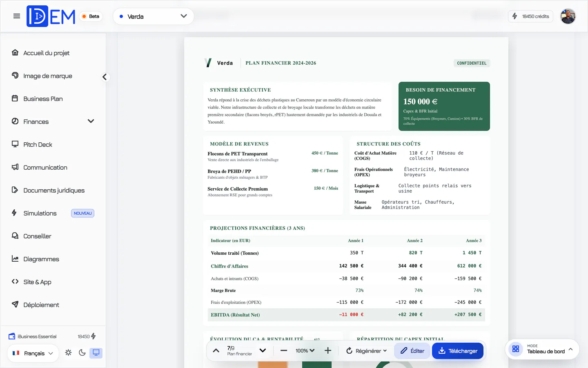Viewport: 588px width, 368px height.
Task: Click the iBusiness Essential plan label
Action: click(x=37, y=337)
